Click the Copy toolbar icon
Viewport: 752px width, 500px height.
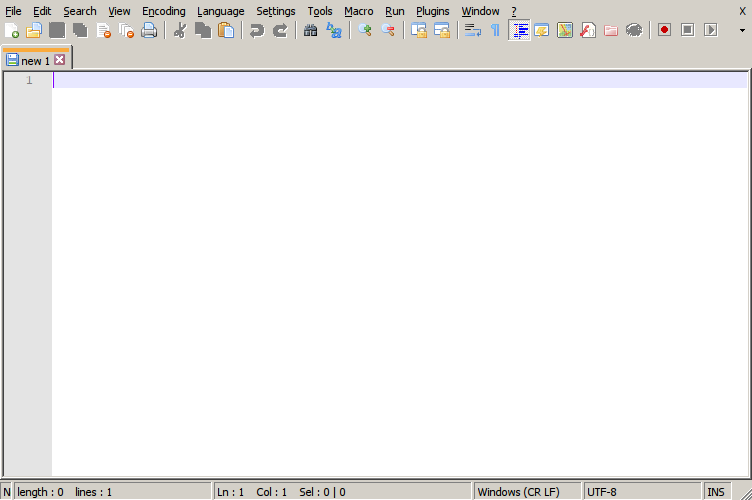[x=203, y=31]
